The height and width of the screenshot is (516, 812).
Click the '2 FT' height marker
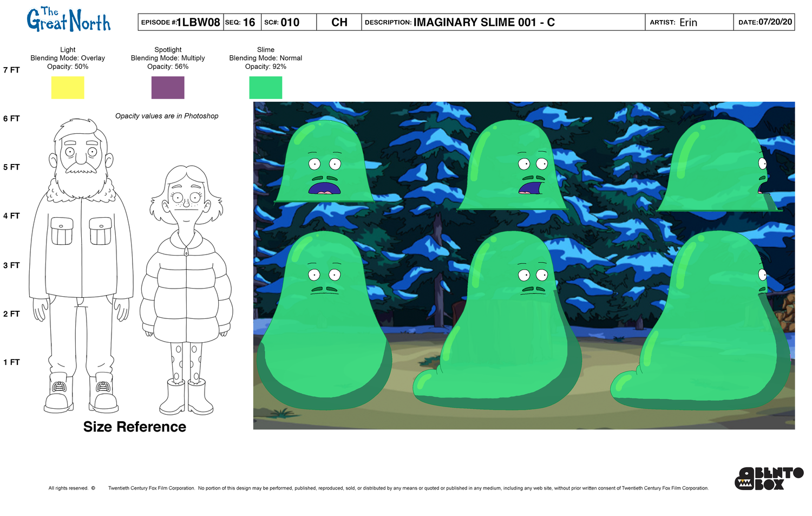11,314
